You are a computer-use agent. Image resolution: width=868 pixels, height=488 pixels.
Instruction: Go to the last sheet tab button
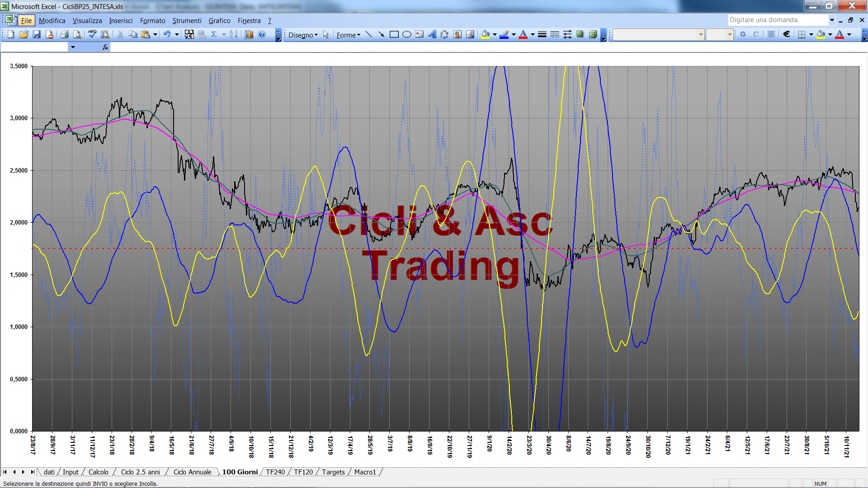point(32,472)
